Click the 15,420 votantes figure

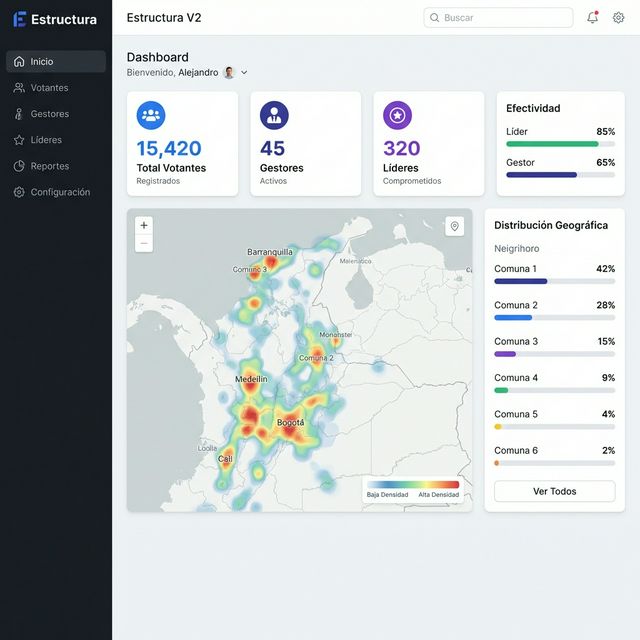(169, 148)
